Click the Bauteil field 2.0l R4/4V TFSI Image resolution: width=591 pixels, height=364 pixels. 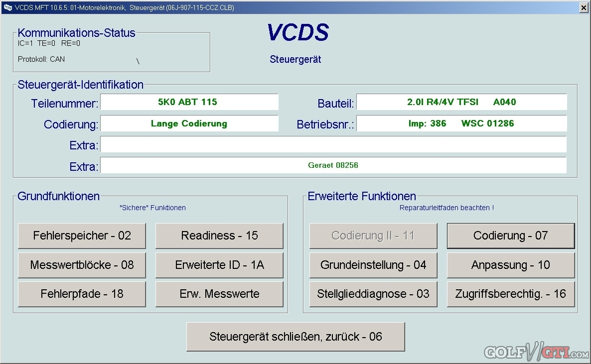461,102
